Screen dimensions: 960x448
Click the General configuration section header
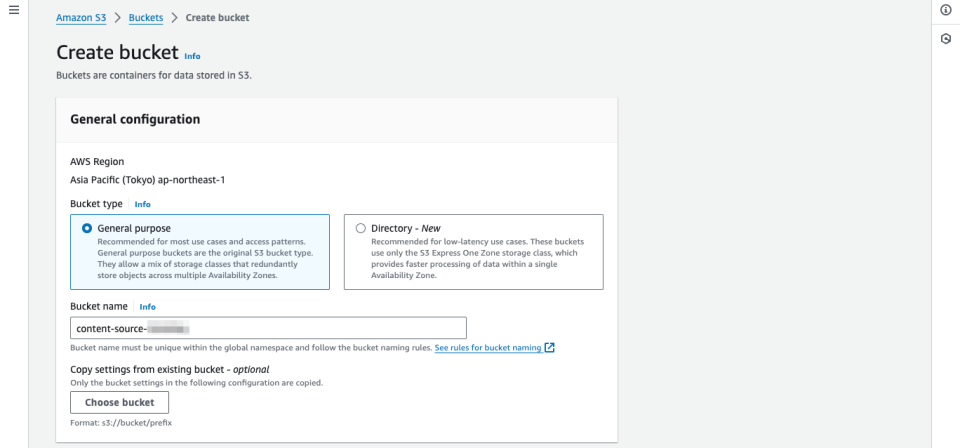[x=135, y=119]
